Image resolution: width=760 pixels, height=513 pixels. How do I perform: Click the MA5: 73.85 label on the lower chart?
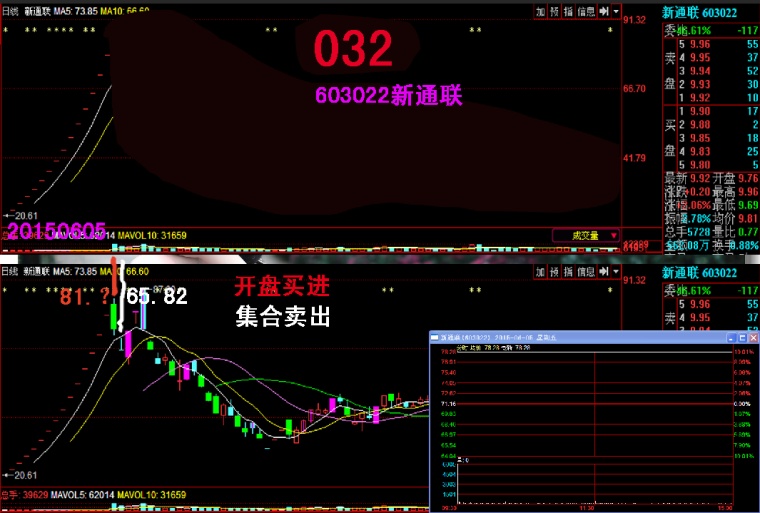76,272
